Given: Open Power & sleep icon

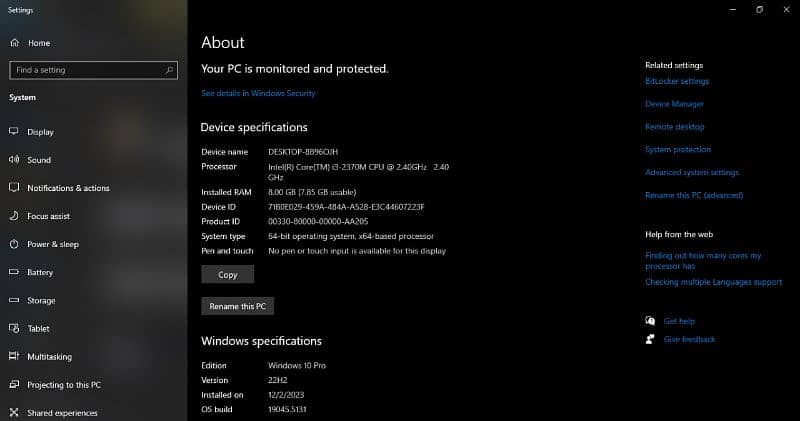Looking at the screenshot, I should pos(15,244).
